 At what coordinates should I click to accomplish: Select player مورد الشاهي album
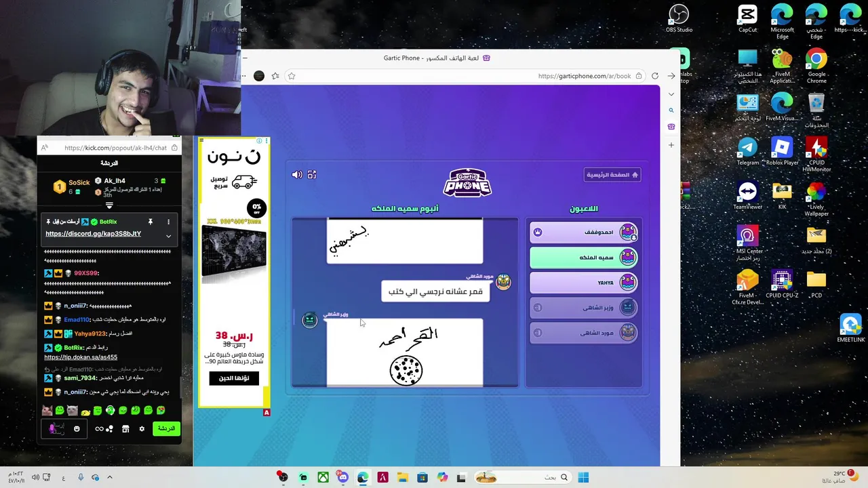(x=584, y=333)
